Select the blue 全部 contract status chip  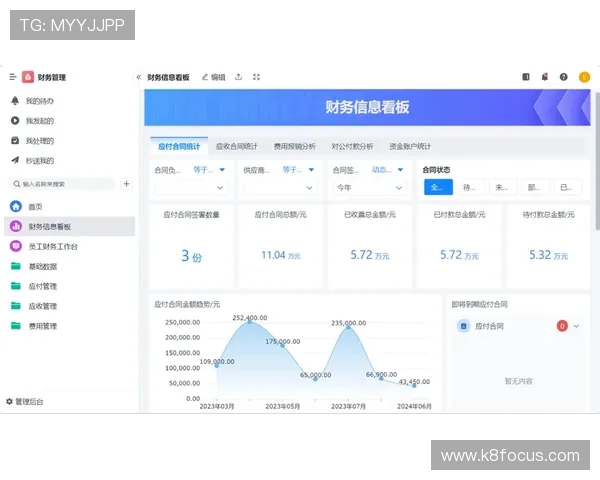point(439,187)
